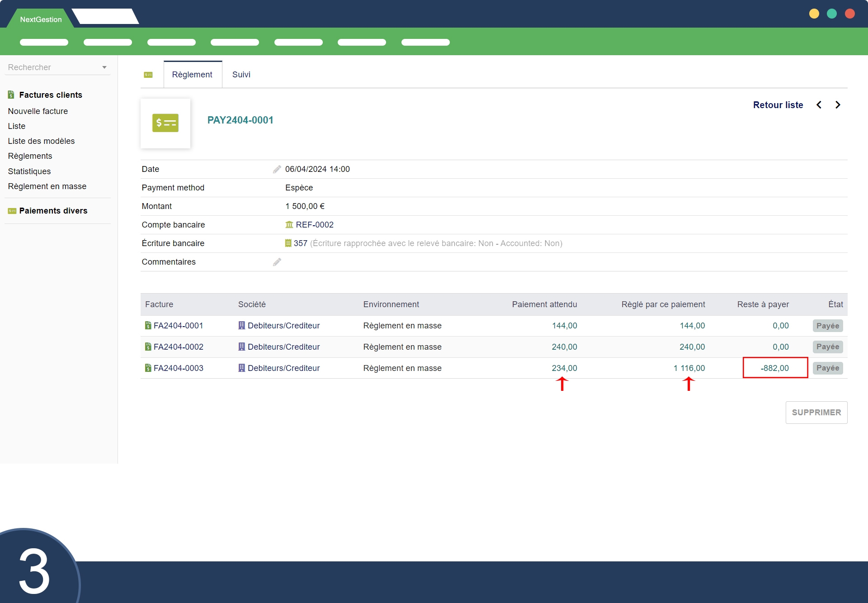Select the Règlement tab

pos(192,75)
